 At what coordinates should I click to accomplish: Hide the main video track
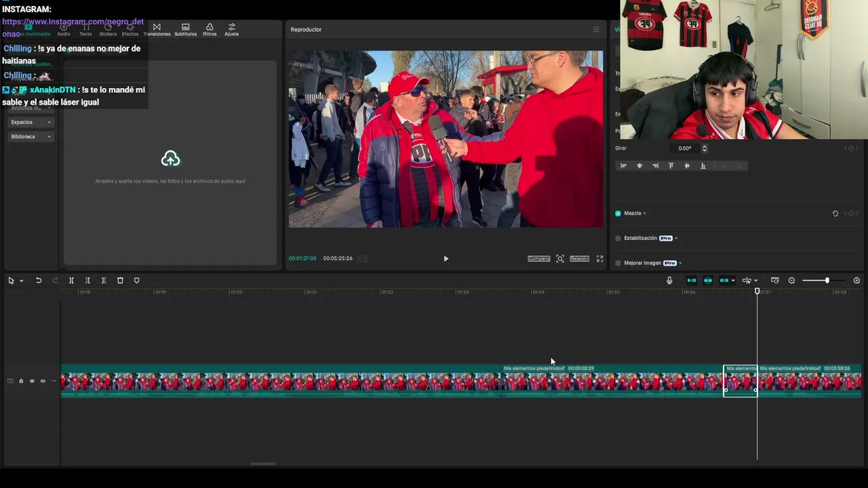coord(32,381)
